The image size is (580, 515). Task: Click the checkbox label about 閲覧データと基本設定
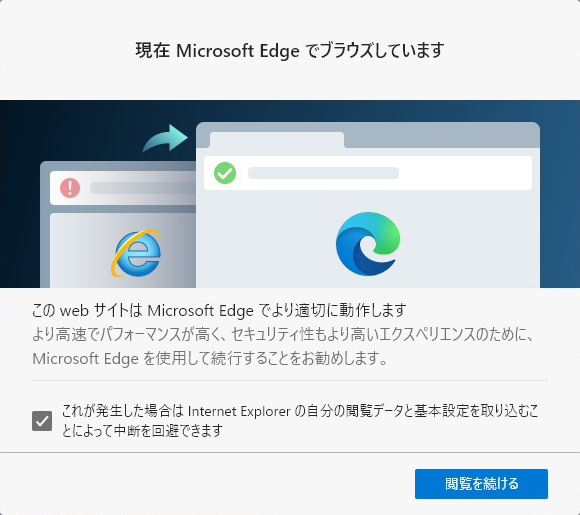(300, 421)
